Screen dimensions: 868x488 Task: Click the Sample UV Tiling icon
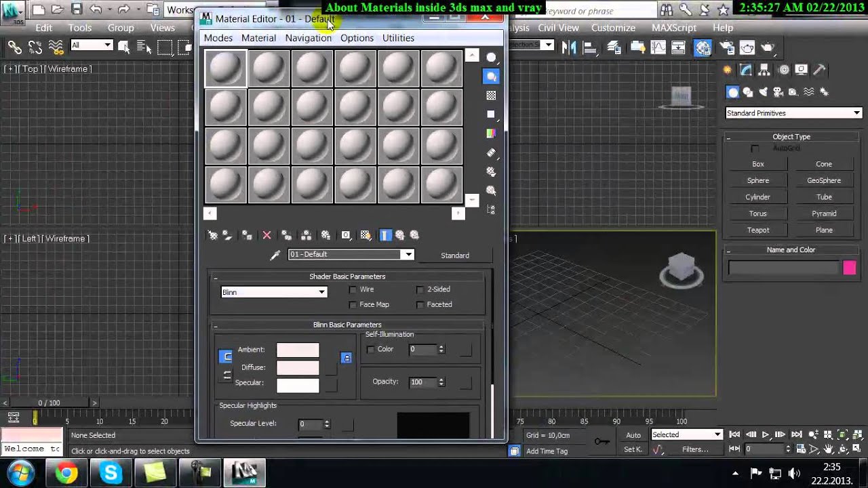[x=491, y=115]
